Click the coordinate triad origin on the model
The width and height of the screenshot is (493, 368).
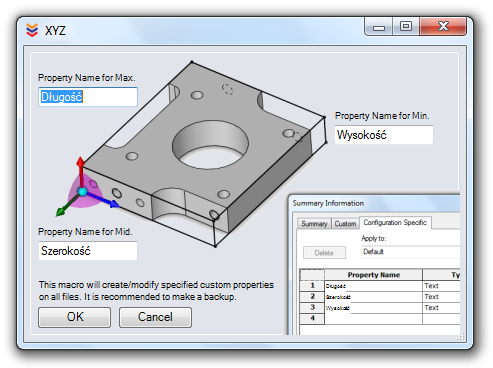click(x=82, y=191)
